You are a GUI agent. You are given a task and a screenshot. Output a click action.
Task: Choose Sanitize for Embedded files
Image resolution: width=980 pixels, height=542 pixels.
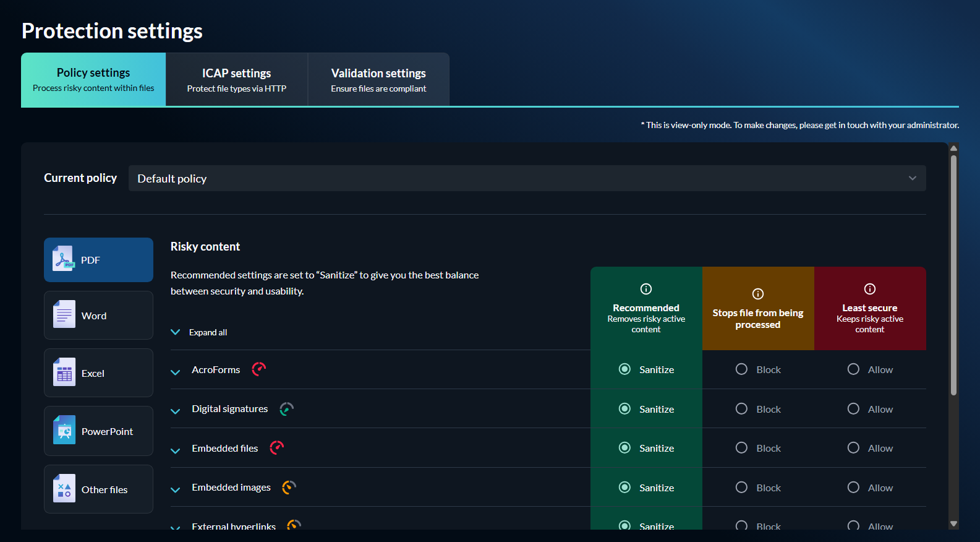pyautogui.click(x=624, y=448)
